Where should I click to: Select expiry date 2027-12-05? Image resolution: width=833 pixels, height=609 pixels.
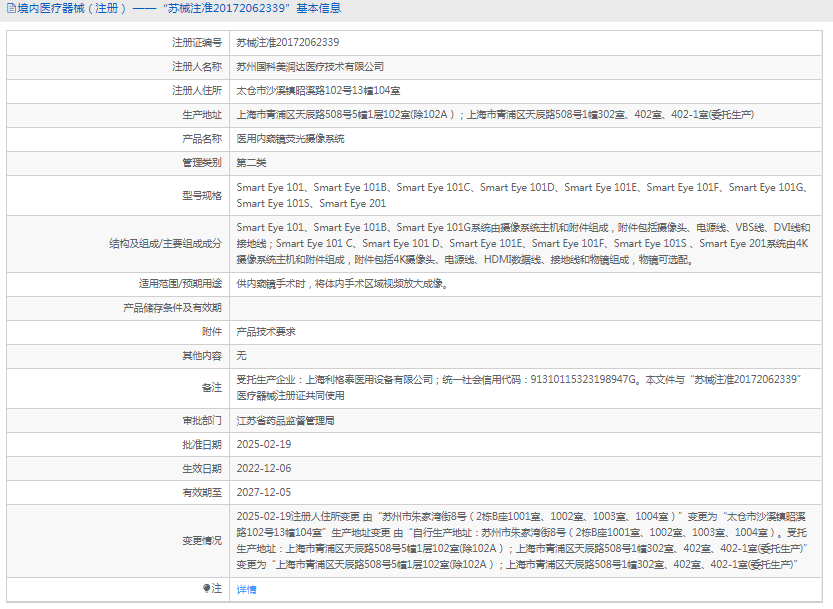pyautogui.click(x=264, y=493)
